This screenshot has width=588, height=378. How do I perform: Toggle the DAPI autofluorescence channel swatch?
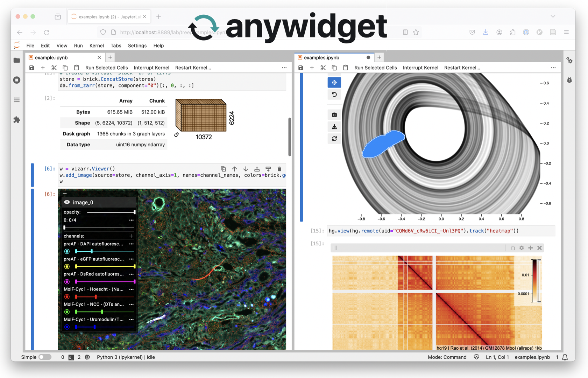coord(67,251)
